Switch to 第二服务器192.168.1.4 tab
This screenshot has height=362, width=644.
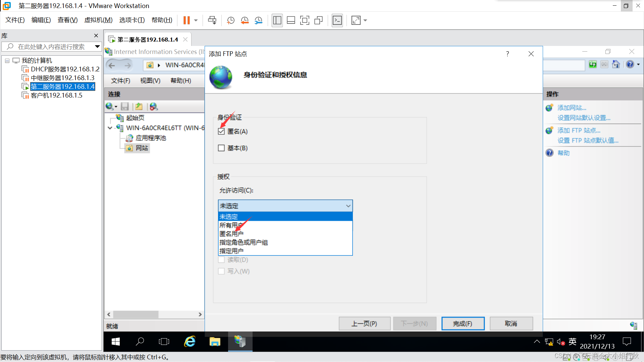(x=148, y=40)
